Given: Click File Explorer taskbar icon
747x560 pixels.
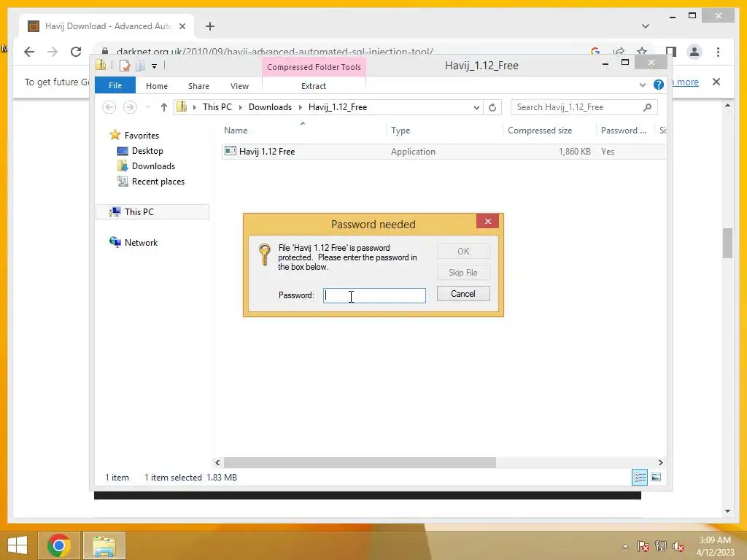Looking at the screenshot, I should click(104, 545).
